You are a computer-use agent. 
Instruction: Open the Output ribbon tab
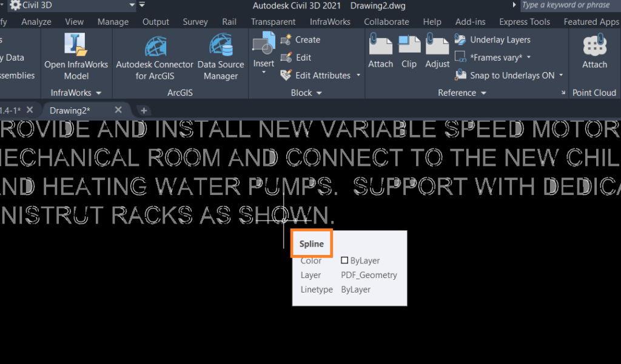[156, 22]
